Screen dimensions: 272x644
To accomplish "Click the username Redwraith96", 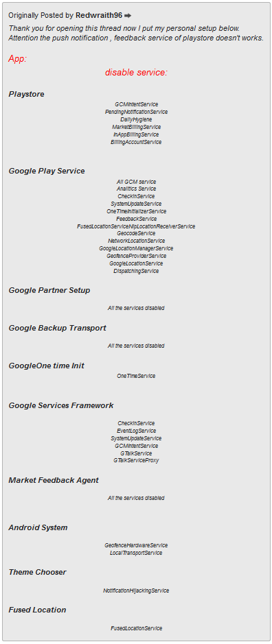I will pyautogui.click(x=99, y=15).
